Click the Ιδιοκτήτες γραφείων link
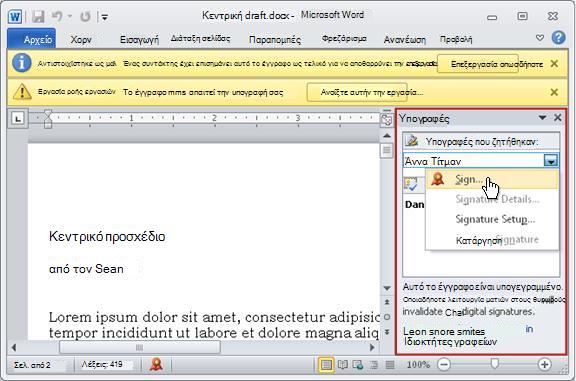The height and width of the screenshot is (381, 576). (451, 342)
